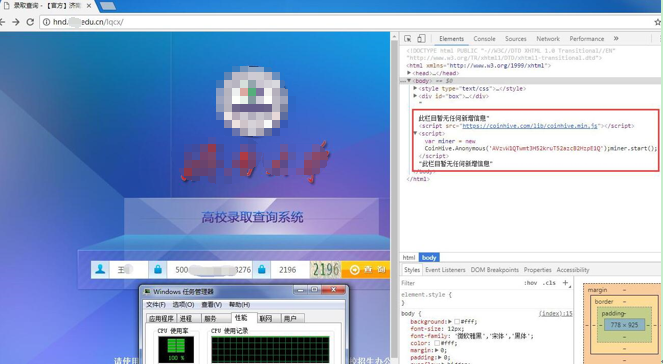The height and width of the screenshot is (364, 663).
Task: Refresh the 2196 captcha image
Action: click(325, 270)
